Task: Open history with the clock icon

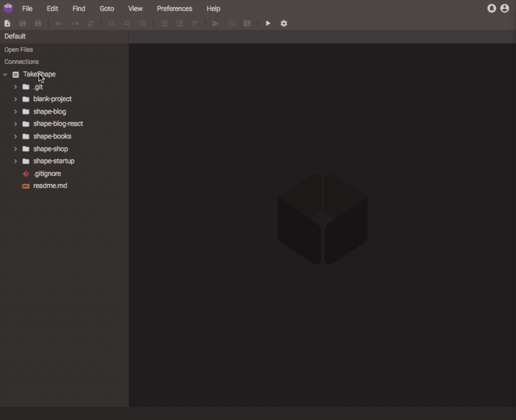Action: coord(232,24)
